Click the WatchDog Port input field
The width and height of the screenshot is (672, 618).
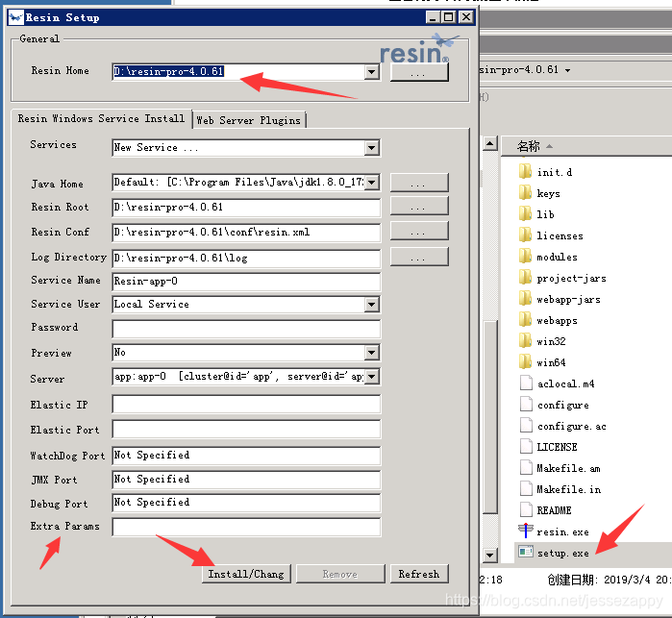[246, 456]
